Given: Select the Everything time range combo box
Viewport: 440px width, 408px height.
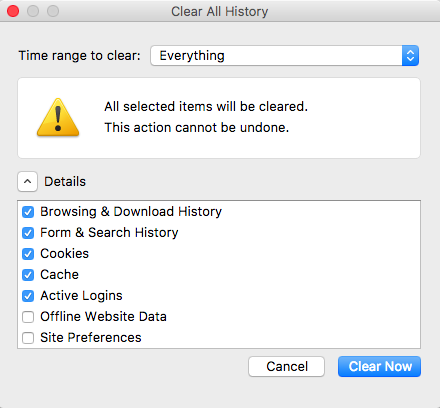Looking at the screenshot, I should pyautogui.click(x=285, y=56).
